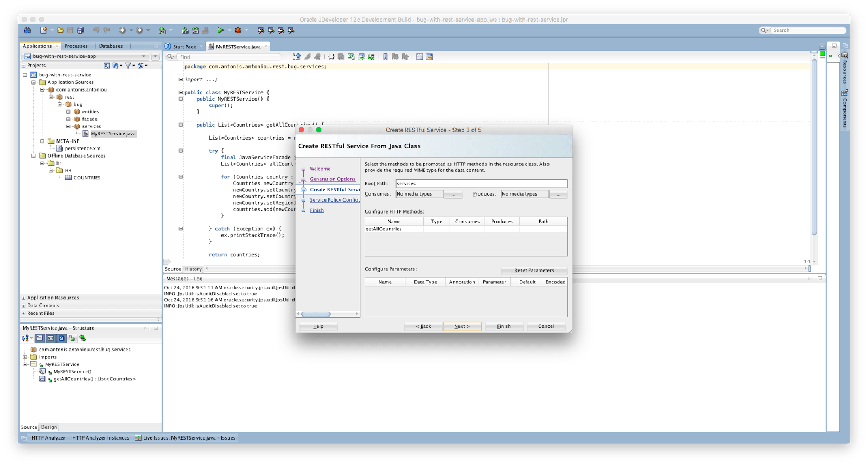Image resolution: width=868 pixels, height=465 pixels.
Task: Open the Welcome wizard step link
Action: [320, 169]
